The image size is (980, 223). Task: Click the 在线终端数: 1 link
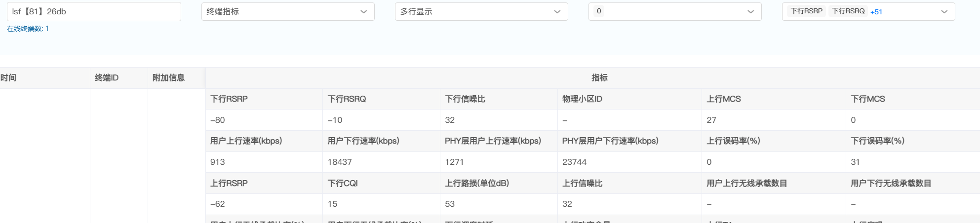[28, 29]
